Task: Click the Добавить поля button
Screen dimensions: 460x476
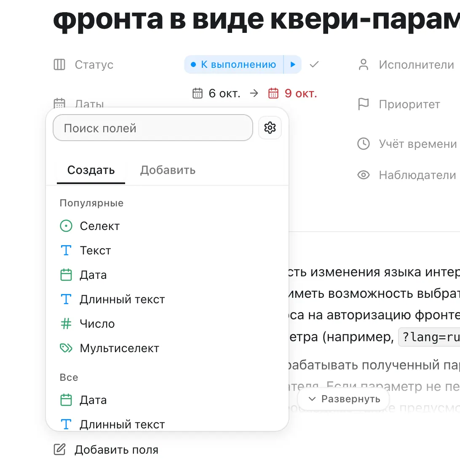Action: pos(106,449)
